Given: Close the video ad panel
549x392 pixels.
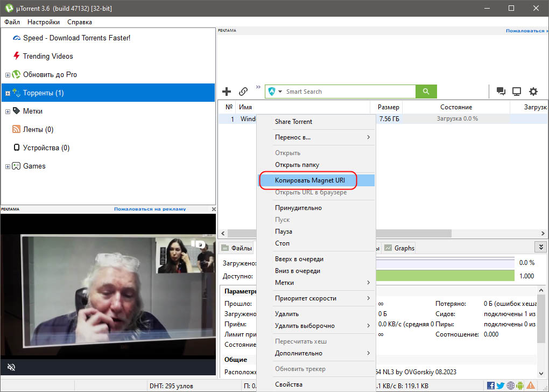Looking at the screenshot, I should [x=214, y=209].
